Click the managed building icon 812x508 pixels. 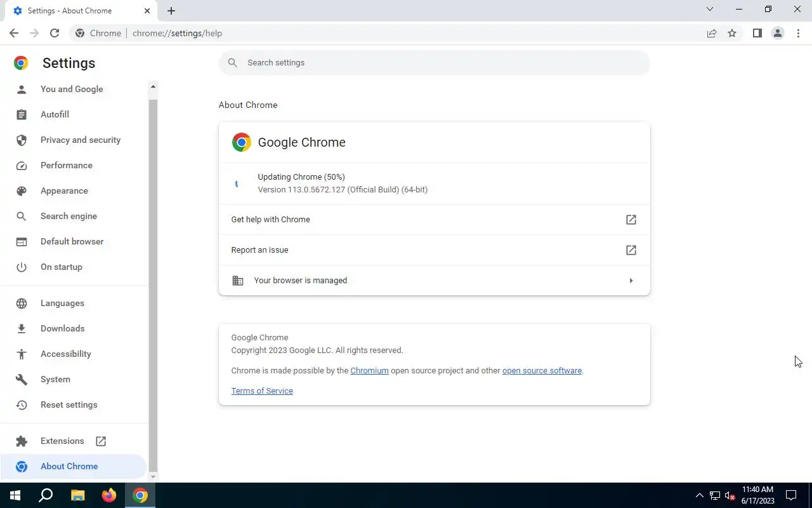[x=238, y=281]
